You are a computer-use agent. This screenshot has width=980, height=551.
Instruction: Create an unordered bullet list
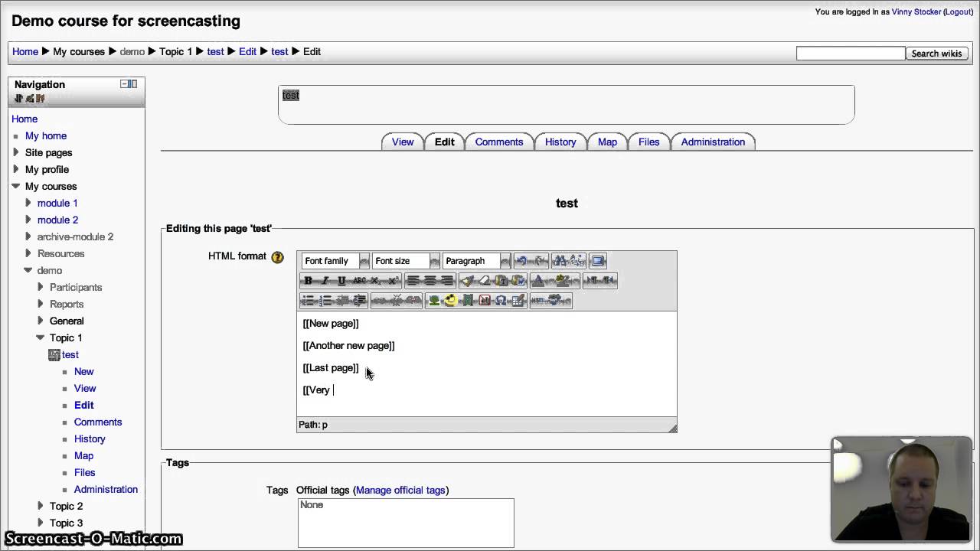tap(308, 300)
